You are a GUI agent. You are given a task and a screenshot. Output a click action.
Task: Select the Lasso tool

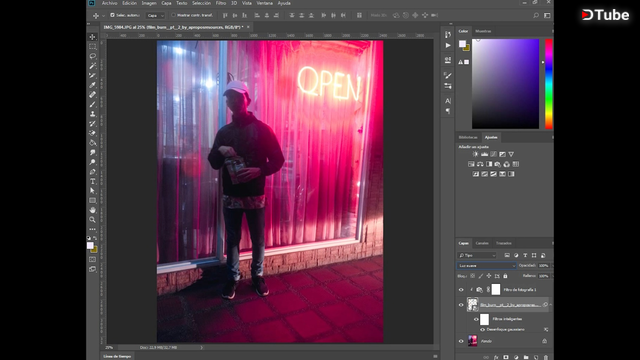tap(93, 56)
